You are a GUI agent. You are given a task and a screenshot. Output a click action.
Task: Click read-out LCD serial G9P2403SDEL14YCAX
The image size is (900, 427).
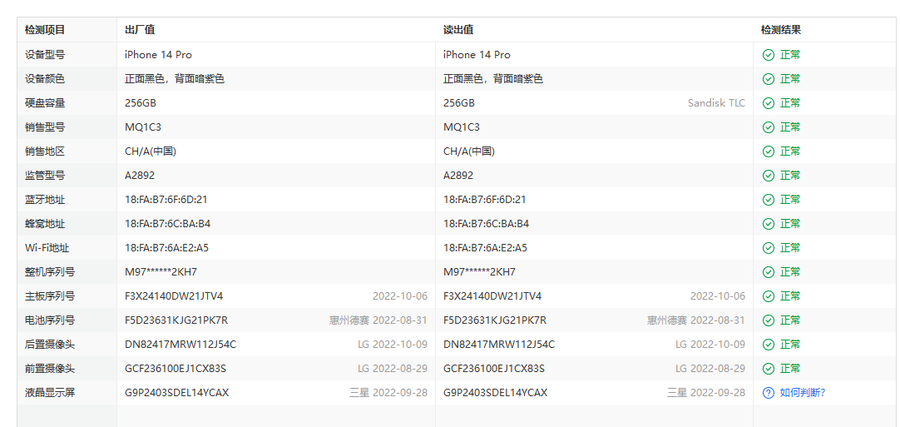click(495, 393)
